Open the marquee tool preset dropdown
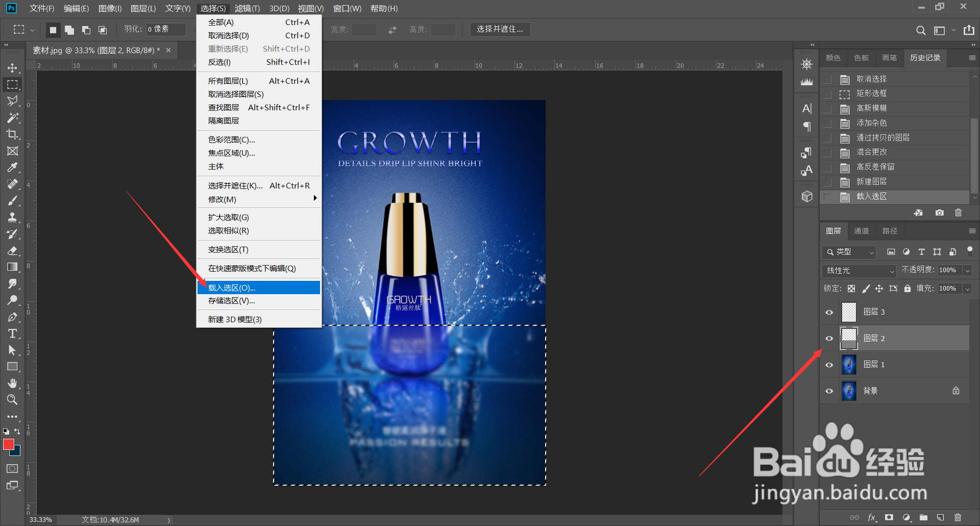Image resolution: width=980 pixels, height=526 pixels. pyautogui.click(x=32, y=30)
